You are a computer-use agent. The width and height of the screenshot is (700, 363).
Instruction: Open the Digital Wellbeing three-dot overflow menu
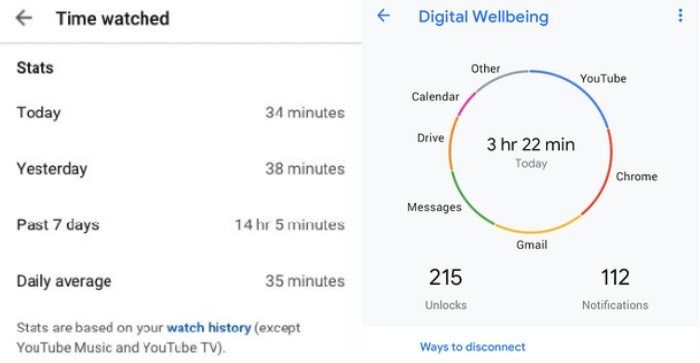pos(680,16)
